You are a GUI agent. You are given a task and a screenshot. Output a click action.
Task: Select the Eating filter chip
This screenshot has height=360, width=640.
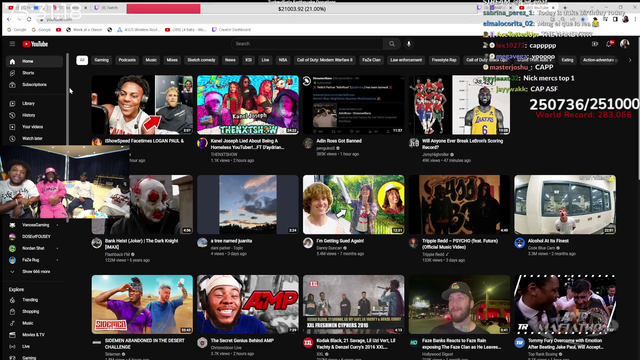tap(567, 60)
